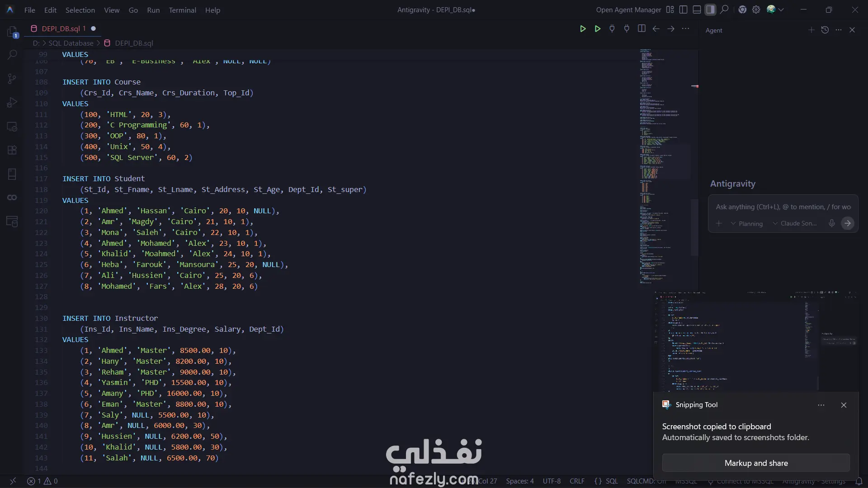Open the Source Control view
Viewport: 868px width, 488px height.
[12, 79]
